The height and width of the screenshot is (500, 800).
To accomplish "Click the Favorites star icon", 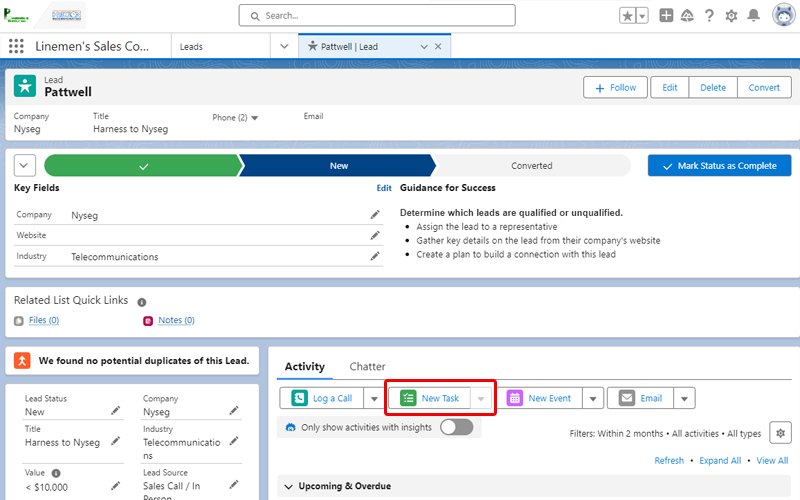I will tap(627, 16).
